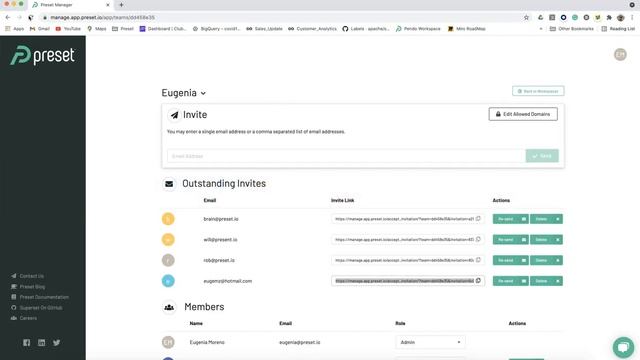Delete invite for will@present.io
The height and width of the screenshot is (360, 640).
[546, 240]
